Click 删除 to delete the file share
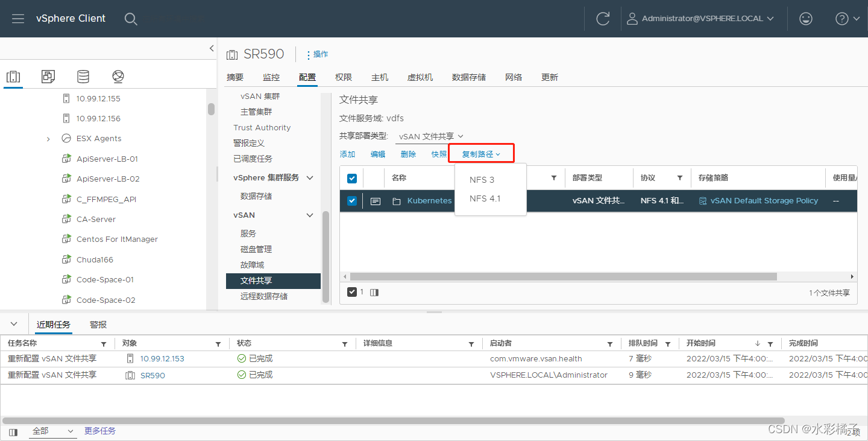This screenshot has width=868, height=441. pyautogui.click(x=408, y=154)
